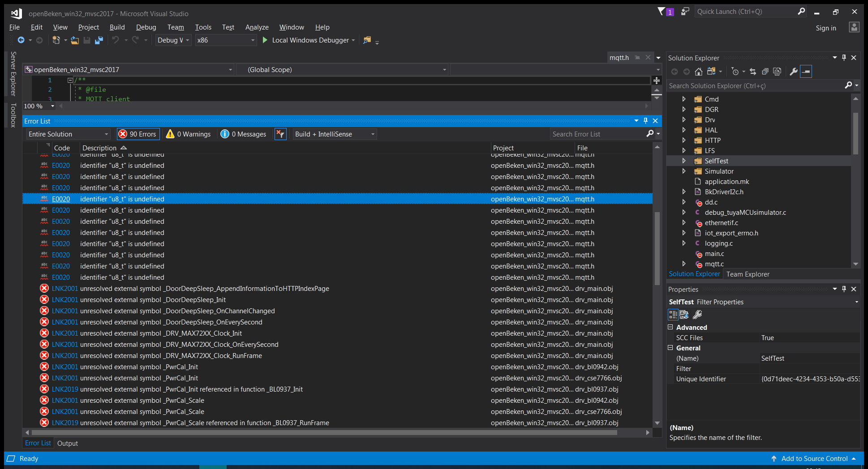
Task: Click the Pending Changes Filter clock icon
Action: [x=735, y=72]
